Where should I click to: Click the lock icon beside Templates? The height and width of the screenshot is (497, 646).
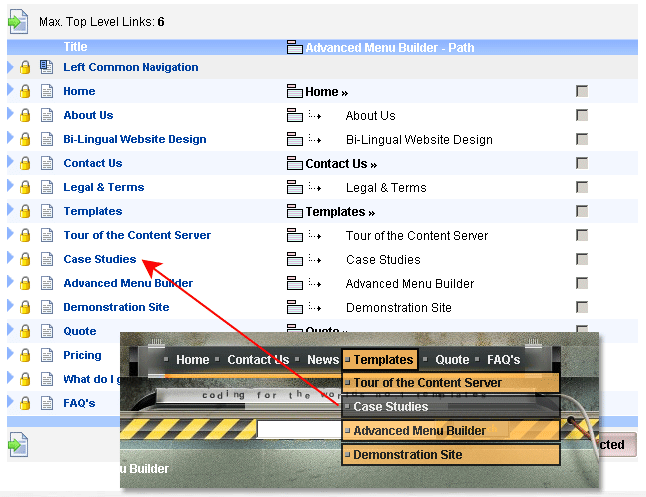click(x=25, y=211)
